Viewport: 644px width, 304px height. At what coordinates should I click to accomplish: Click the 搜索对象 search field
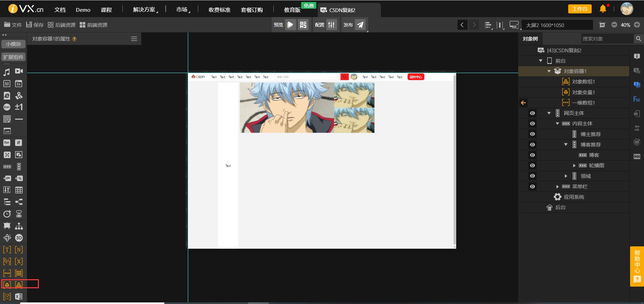607,39
